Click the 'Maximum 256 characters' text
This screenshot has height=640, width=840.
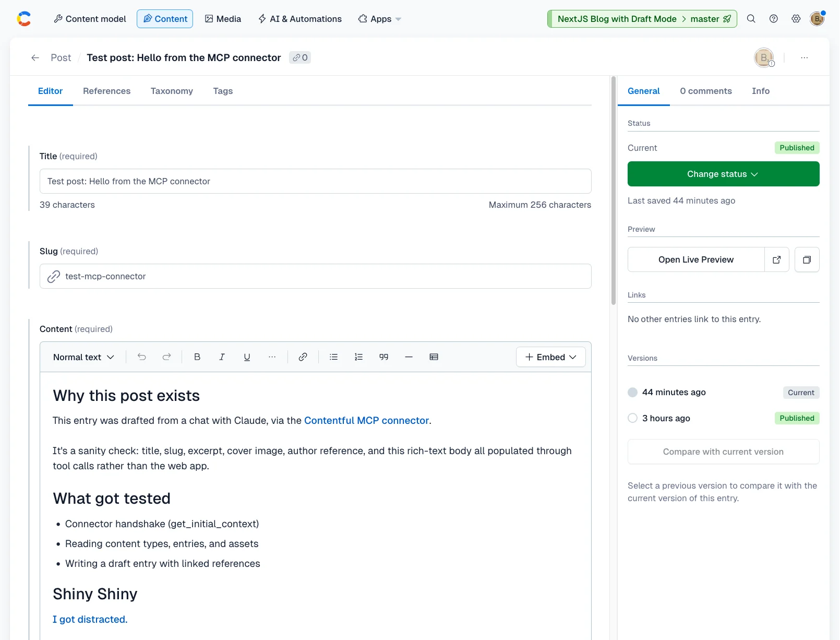(x=540, y=205)
